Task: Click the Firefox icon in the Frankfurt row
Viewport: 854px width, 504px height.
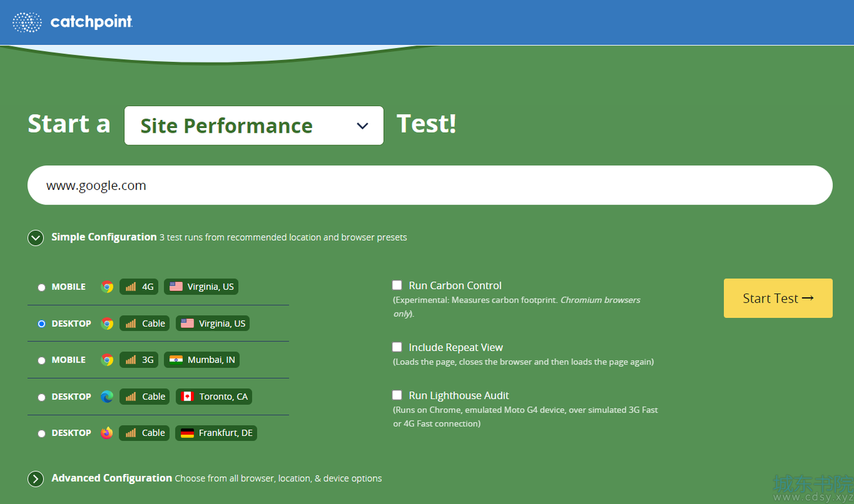Action: (107, 433)
